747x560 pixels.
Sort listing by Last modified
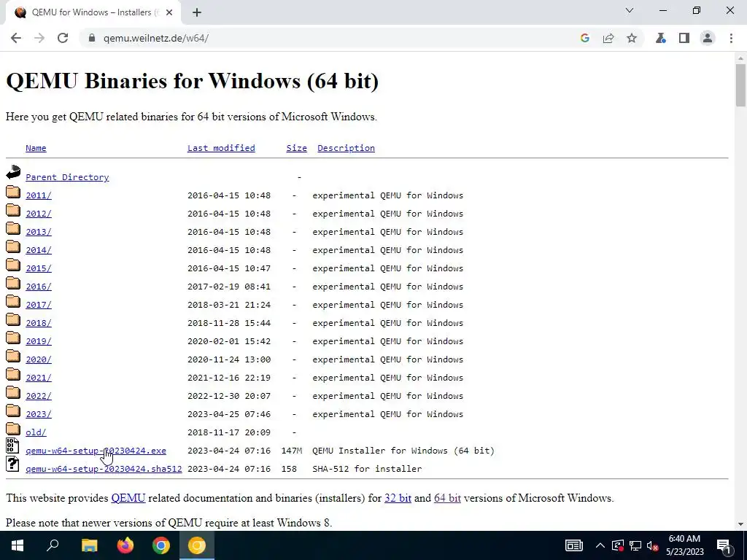[221, 148]
